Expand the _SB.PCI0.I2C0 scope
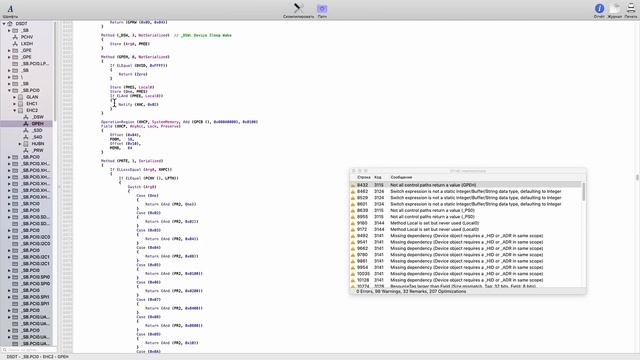 (x=9, y=237)
